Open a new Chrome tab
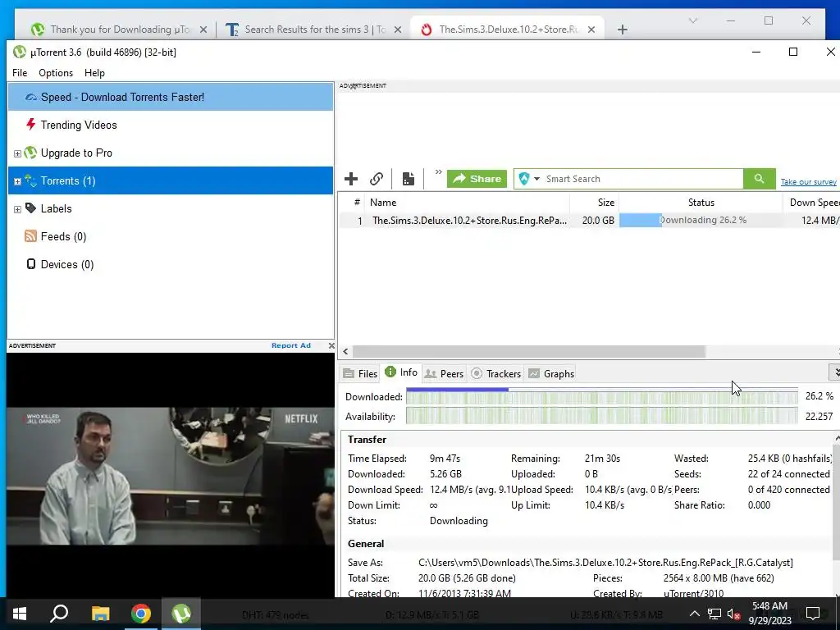The height and width of the screenshot is (630, 840). [x=622, y=30]
